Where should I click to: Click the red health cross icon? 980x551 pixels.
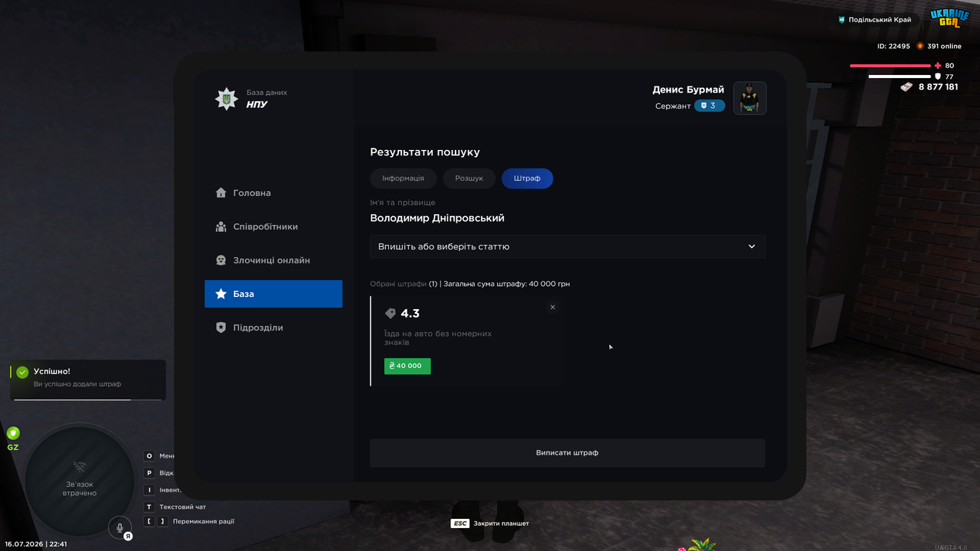pos(938,66)
